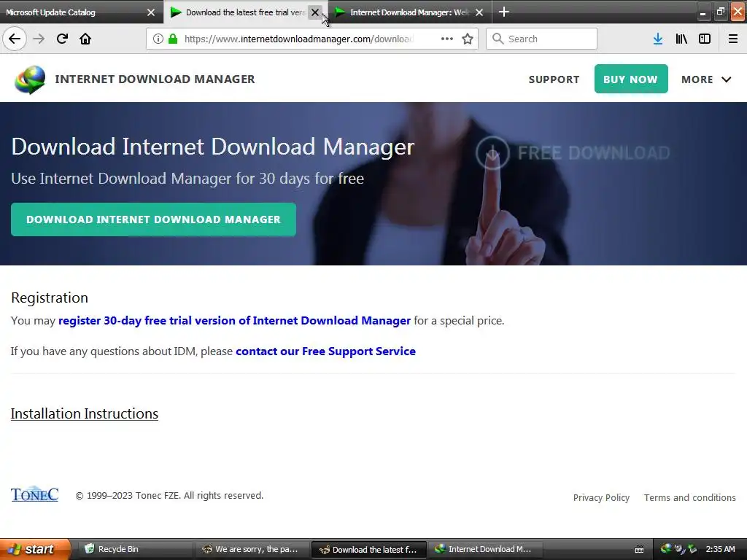The image size is (747, 560).
Task: Click the BUY NOW button
Action: tap(631, 79)
